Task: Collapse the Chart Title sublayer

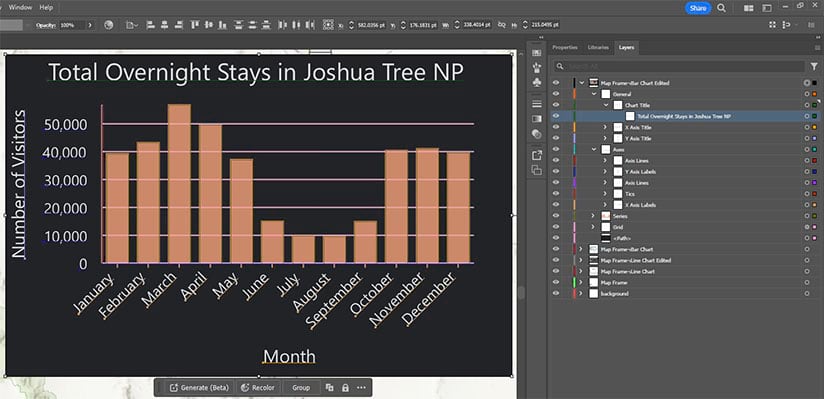Action: click(x=605, y=105)
